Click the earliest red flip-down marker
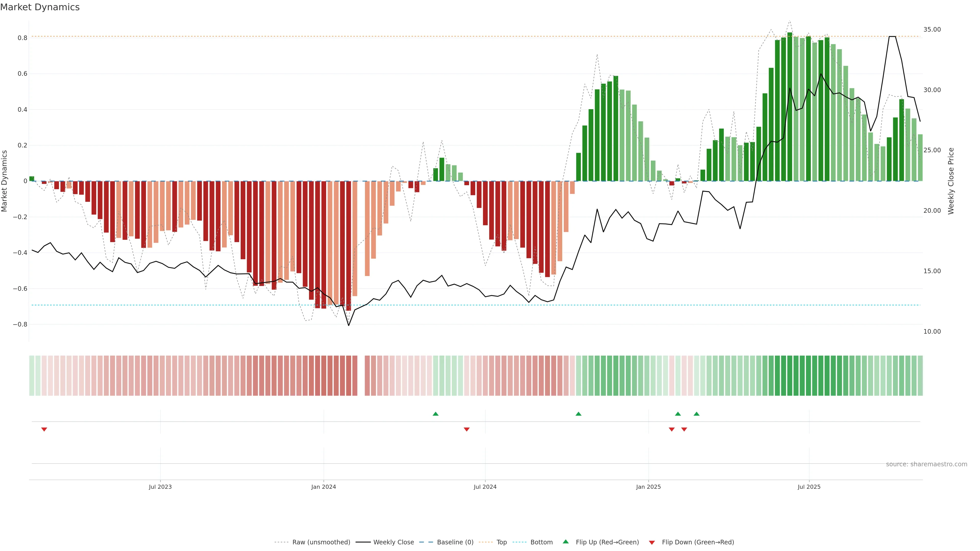 44,429
